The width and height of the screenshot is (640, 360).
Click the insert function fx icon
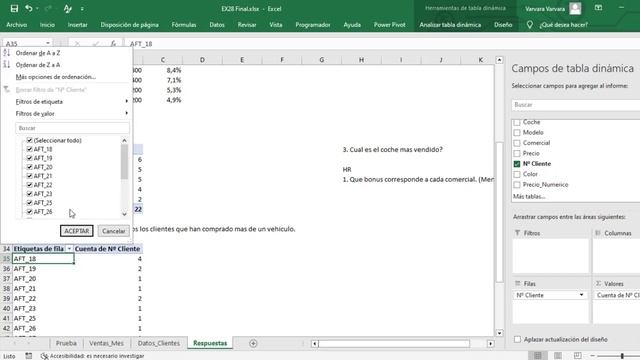tap(113, 44)
